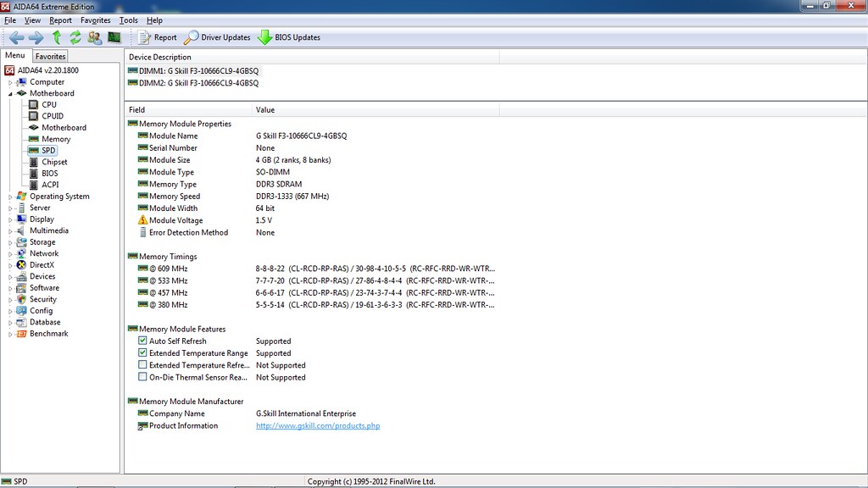Click the Storage drive icon

click(x=21, y=242)
